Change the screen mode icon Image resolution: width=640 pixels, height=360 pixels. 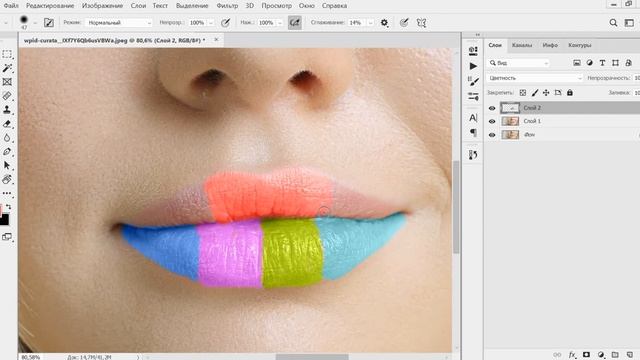click(7, 237)
